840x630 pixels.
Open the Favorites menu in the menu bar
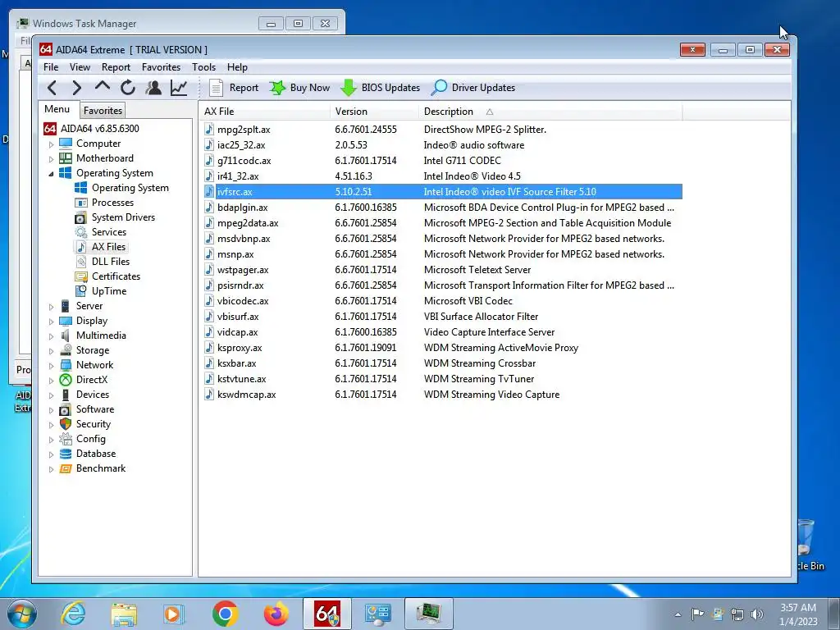click(161, 67)
